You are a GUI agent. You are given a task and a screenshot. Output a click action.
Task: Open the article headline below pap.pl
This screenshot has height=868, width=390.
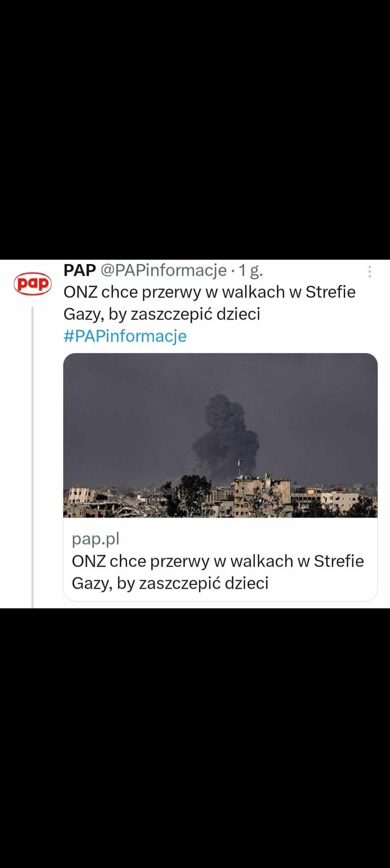coord(218,572)
